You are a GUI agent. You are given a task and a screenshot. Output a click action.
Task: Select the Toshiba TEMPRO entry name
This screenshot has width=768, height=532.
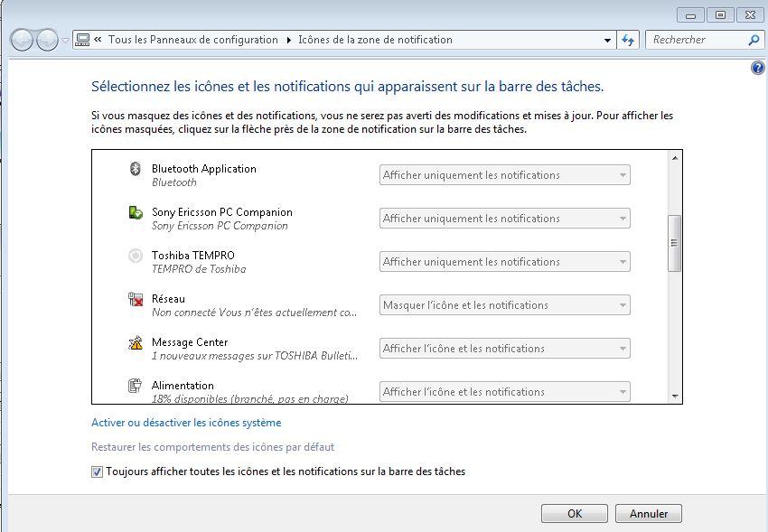point(193,256)
